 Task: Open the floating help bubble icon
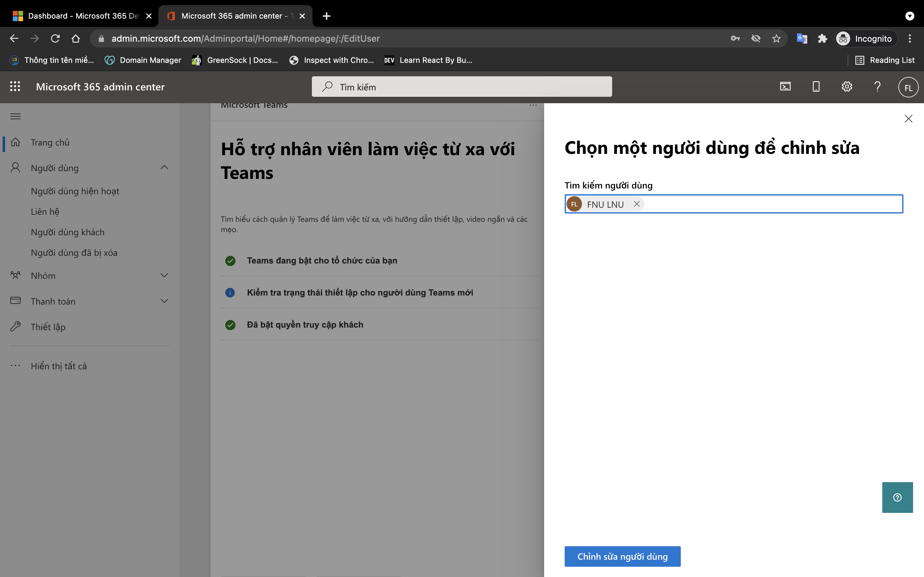(x=897, y=497)
